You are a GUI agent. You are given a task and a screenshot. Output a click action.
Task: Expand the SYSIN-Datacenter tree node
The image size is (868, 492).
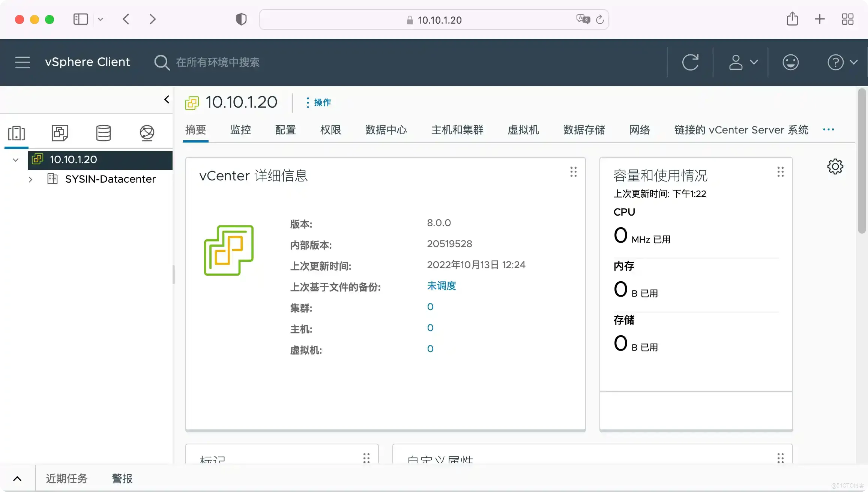(x=30, y=179)
